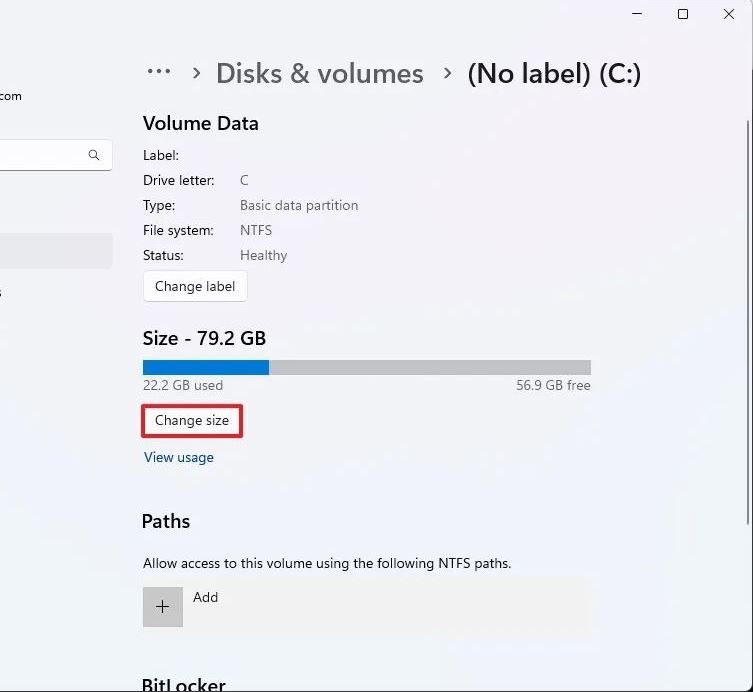Open the View usage link

click(x=179, y=457)
